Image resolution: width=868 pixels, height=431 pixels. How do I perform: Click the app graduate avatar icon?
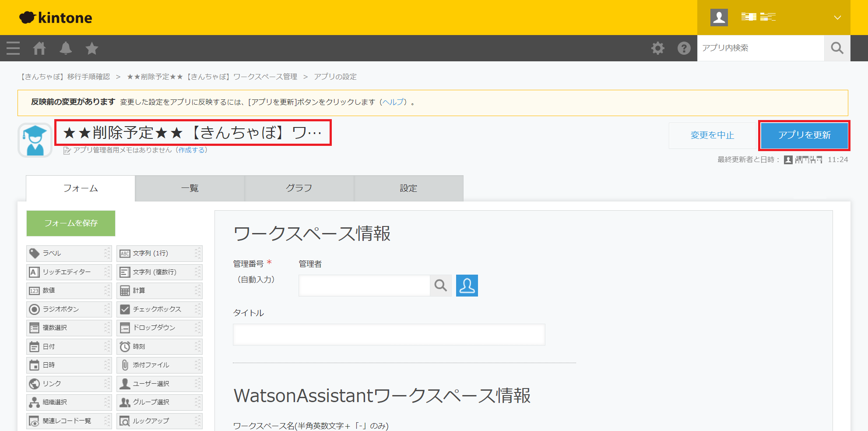(x=35, y=140)
